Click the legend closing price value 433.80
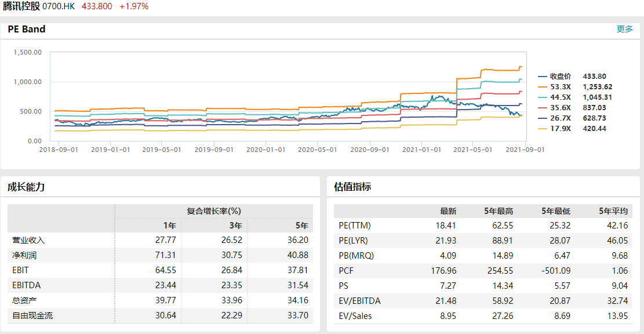The image size is (644, 334). (594, 77)
